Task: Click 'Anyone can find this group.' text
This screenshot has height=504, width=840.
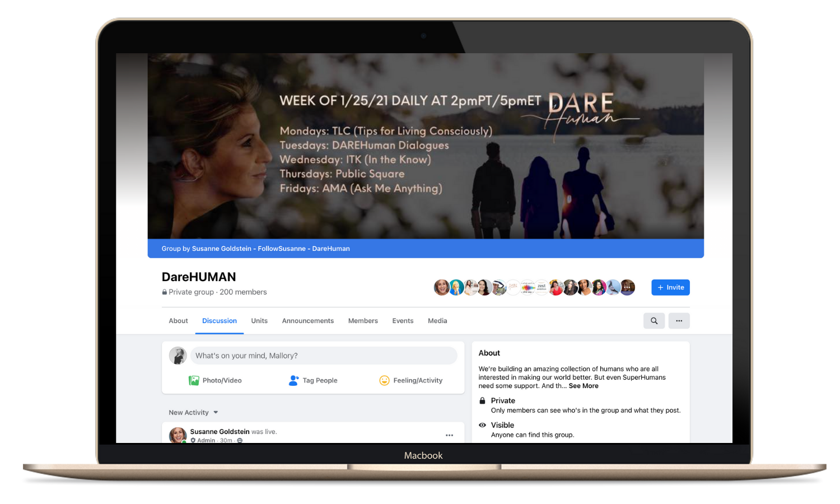Action: point(533,435)
